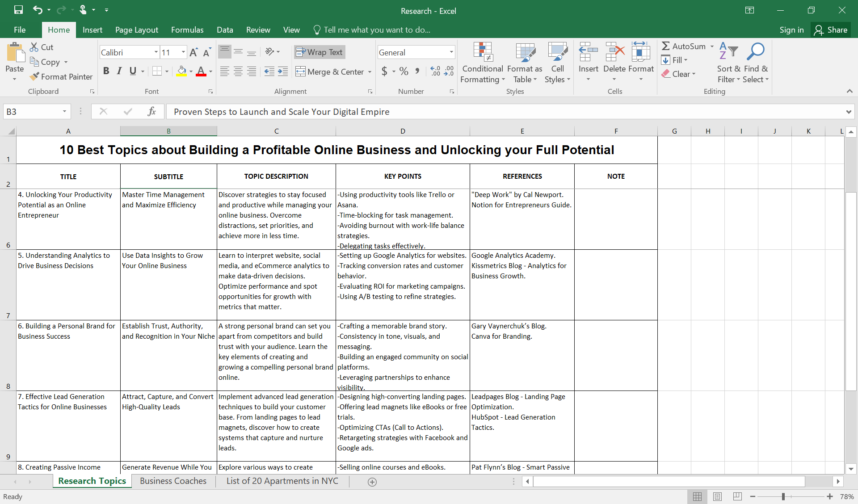Viewport: 858px width, 504px height.
Task: Click the Increase Decimal icon
Action: point(435,71)
